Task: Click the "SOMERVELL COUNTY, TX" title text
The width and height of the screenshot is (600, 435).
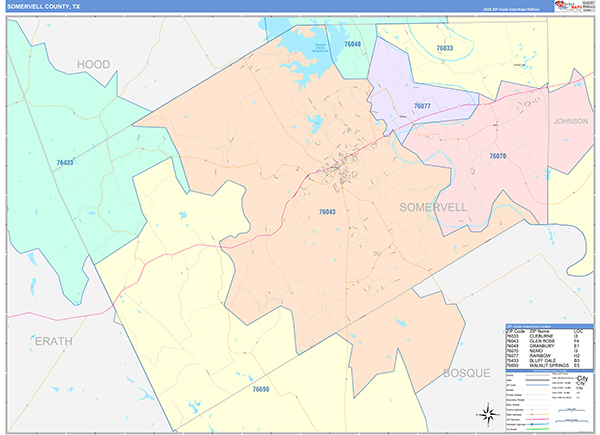Action: 44,7
